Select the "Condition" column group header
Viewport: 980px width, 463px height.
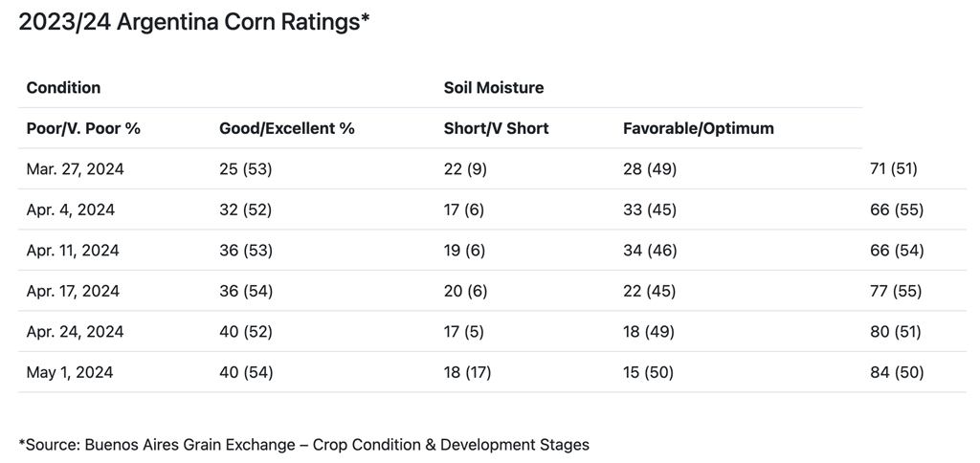click(x=63, y=88)
